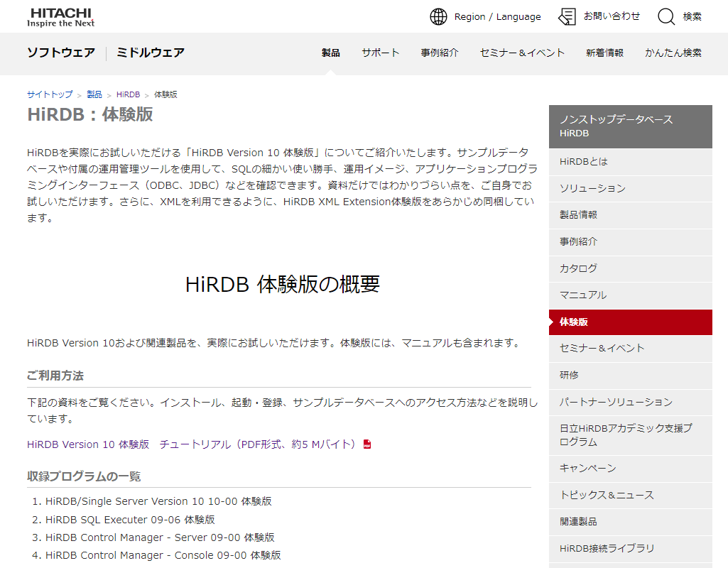Open 事例紹介 in the sidebar
The height and width of the screenshot is (568, 728).
coord(631,242)
